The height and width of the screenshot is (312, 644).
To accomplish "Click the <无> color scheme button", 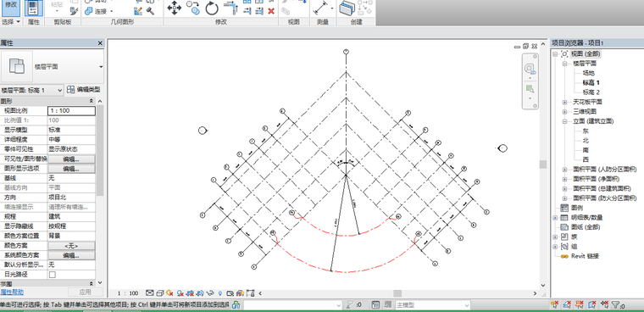I will point(71,246).
